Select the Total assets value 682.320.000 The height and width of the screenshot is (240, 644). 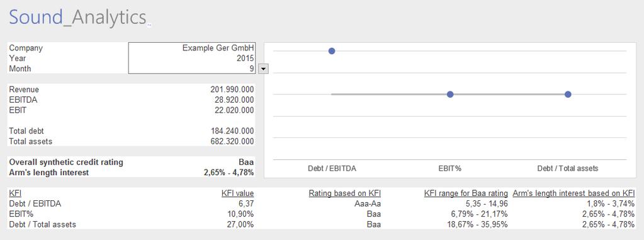click(x=232, y=141)
